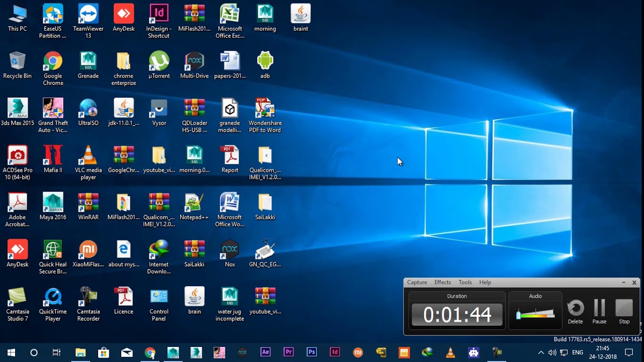Open the Effects menu in Camtasia Recorder
Viewport: 644px width, 362px height.
point(443,283)
